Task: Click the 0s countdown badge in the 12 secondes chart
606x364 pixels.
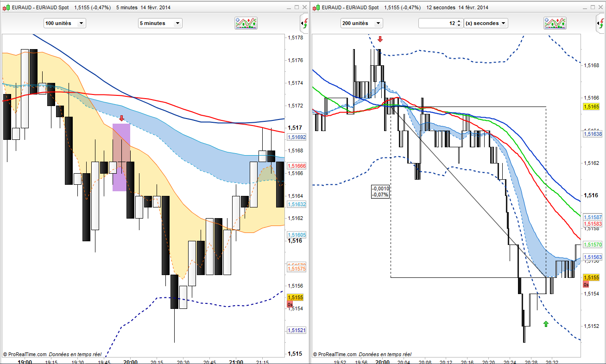Action: pos(586,284)
